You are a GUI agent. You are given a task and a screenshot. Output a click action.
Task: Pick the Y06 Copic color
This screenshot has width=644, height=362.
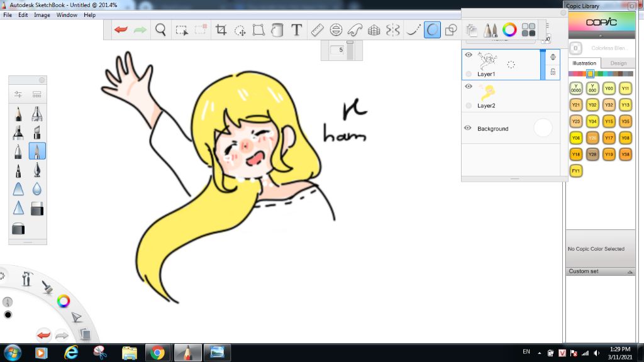(576, 138)
